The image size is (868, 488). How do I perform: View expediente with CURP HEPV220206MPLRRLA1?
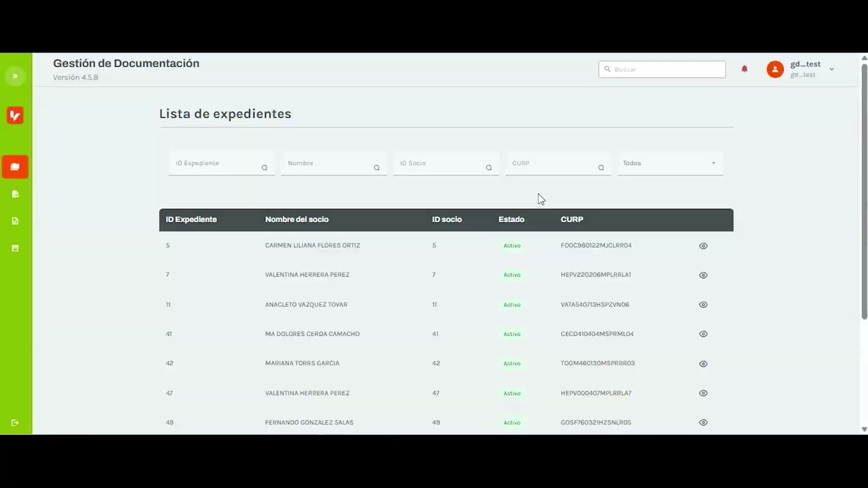point(704,275)
